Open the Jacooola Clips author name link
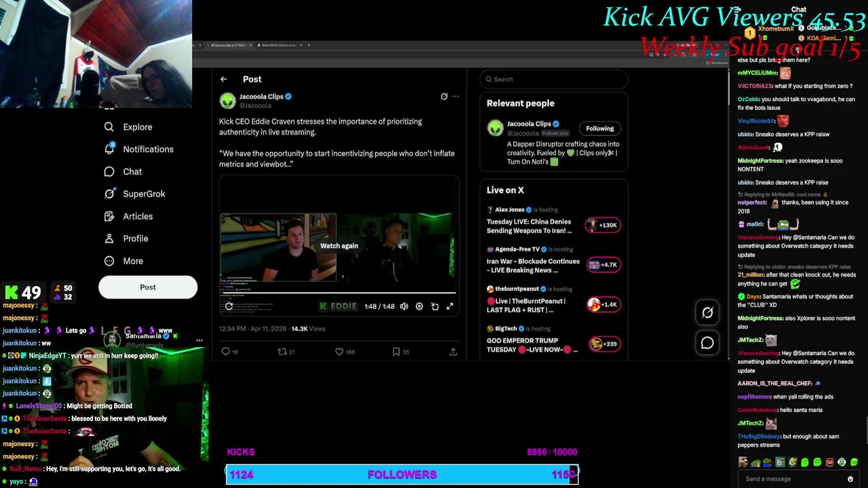Viewport: 868px width, 488px height. tap(261, 97)
